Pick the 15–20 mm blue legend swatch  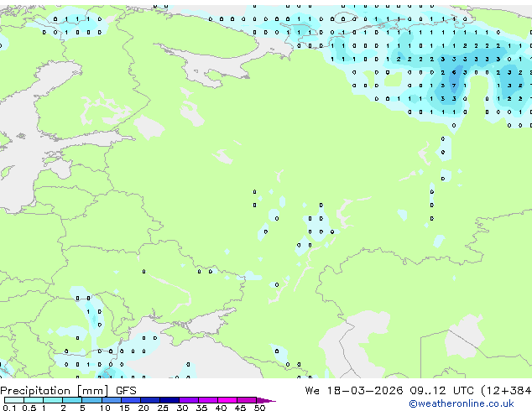tap(130, 400)
